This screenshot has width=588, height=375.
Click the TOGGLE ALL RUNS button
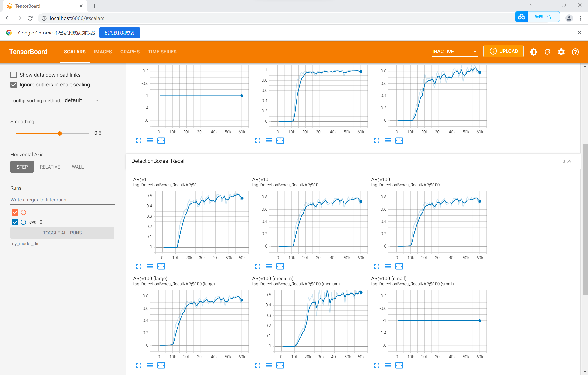pyautogui.click(x=62, y=233)
